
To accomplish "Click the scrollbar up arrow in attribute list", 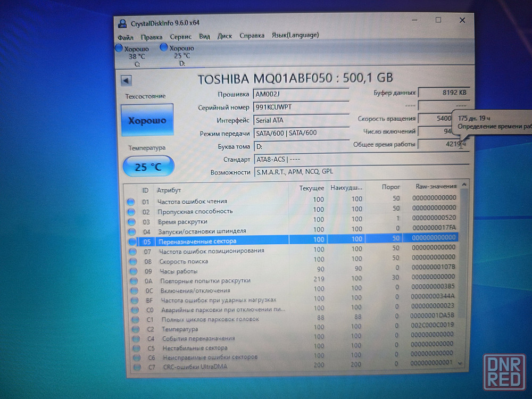I will coord(464,185).
